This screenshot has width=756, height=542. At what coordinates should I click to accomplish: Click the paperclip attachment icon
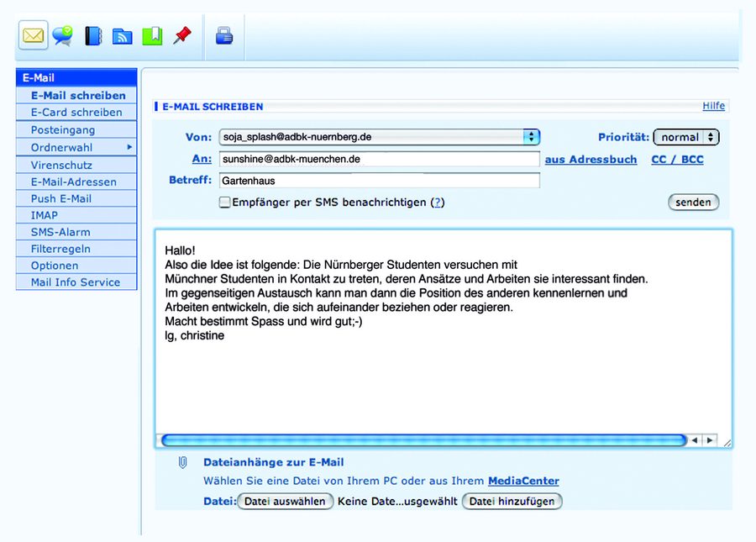(x=183, y=462)
